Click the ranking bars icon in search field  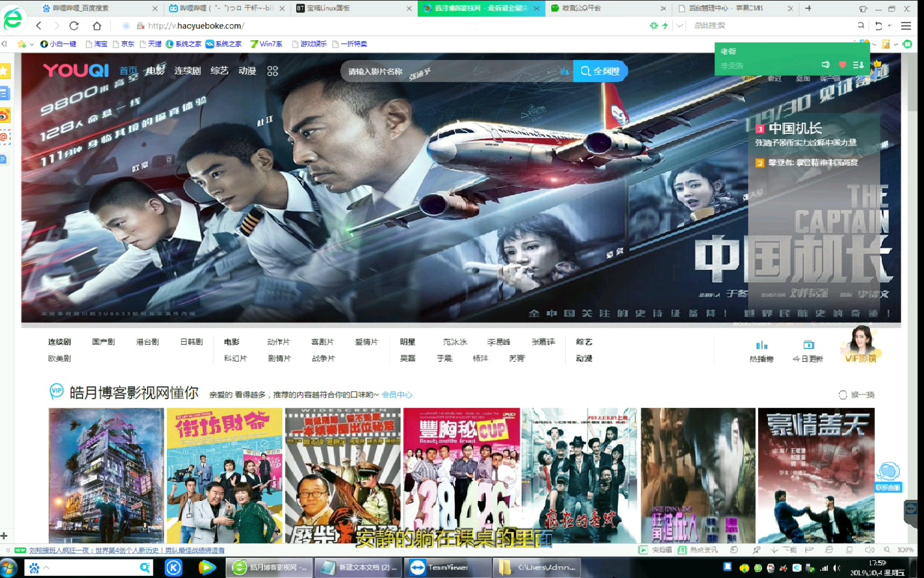[565, 71]
